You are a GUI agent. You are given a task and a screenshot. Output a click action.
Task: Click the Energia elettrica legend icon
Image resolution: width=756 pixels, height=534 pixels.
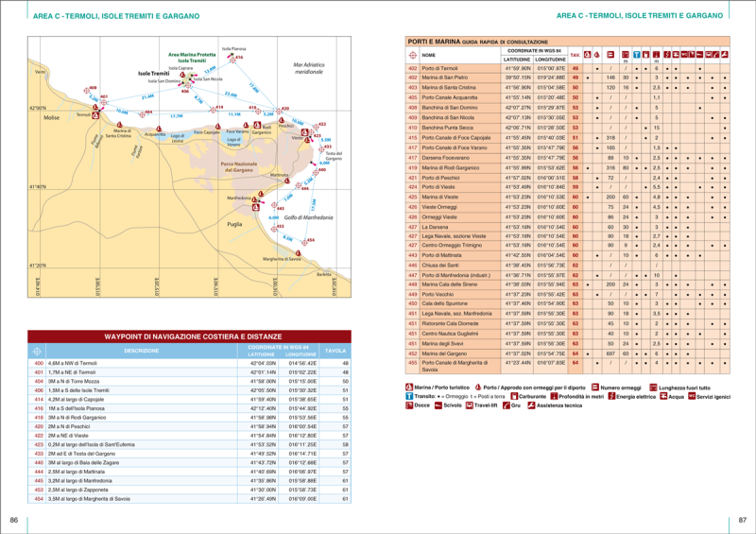[610, 396]
